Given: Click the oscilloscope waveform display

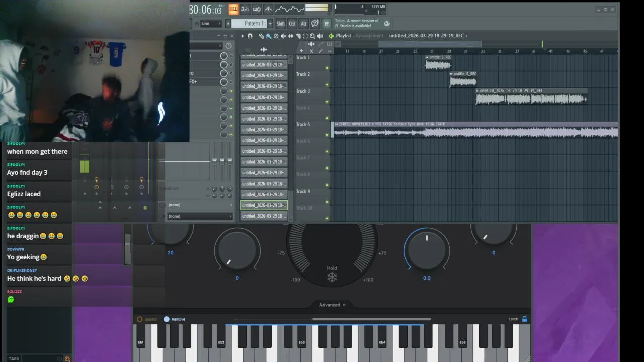Looking at the screenshot, I should 289,9.
